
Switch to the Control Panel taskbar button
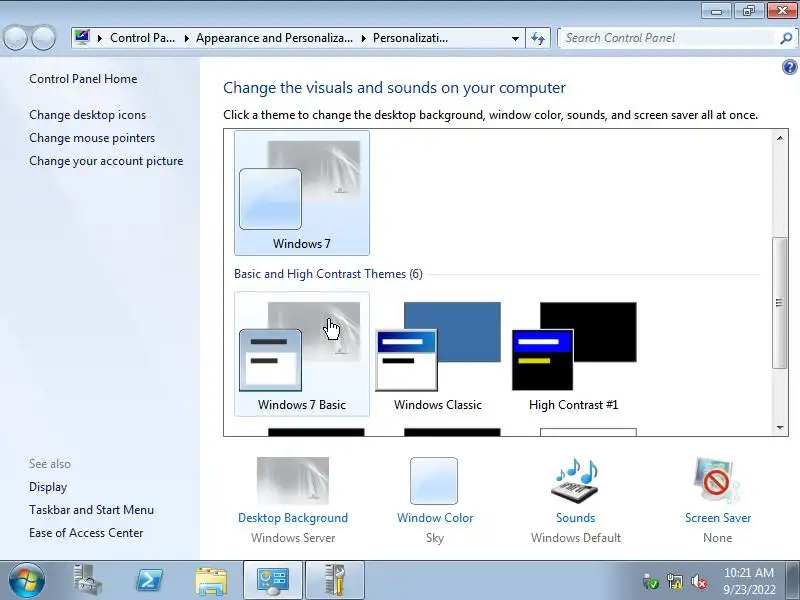point(273,580)
